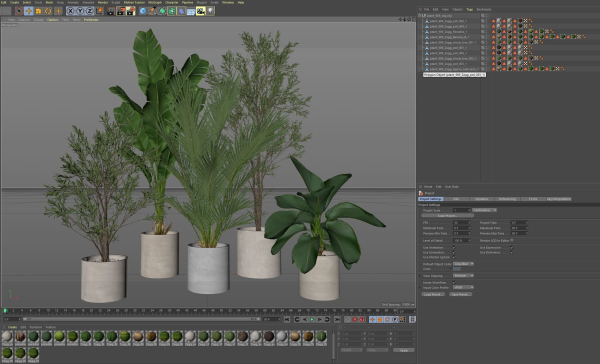
Task: Open the Character menu
Action: [171, 2]
